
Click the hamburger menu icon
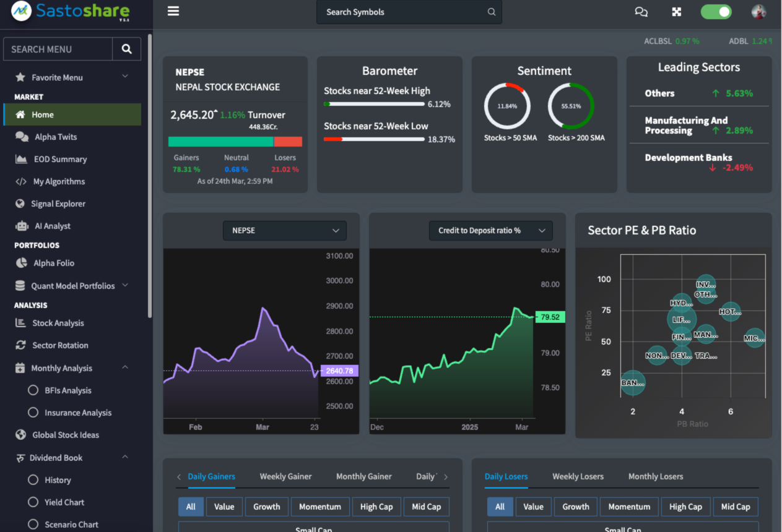point(173,12)
